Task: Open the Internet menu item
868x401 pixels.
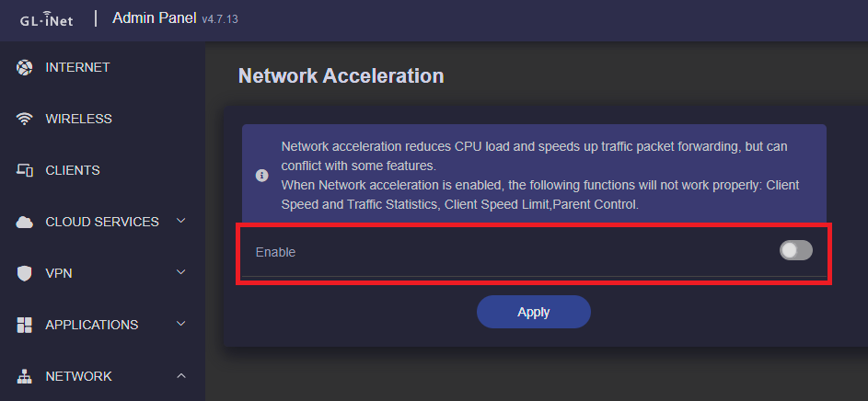Action: point(77,67)
